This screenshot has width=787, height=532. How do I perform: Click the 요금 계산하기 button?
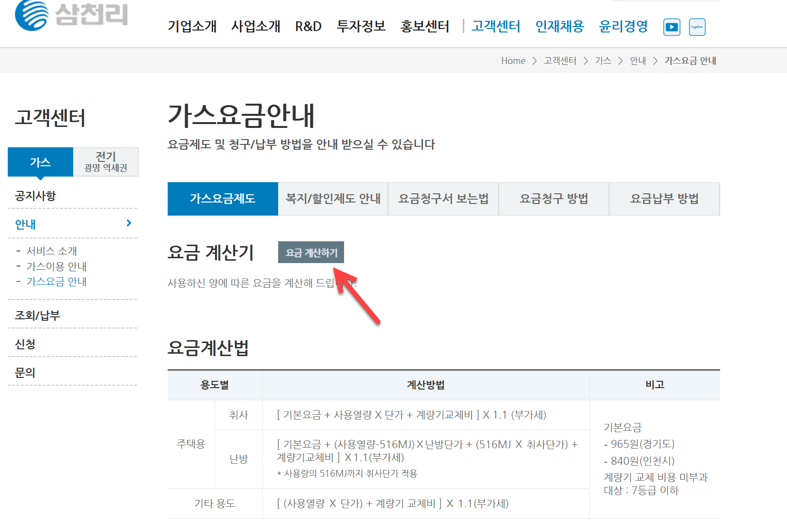point(311,252)
